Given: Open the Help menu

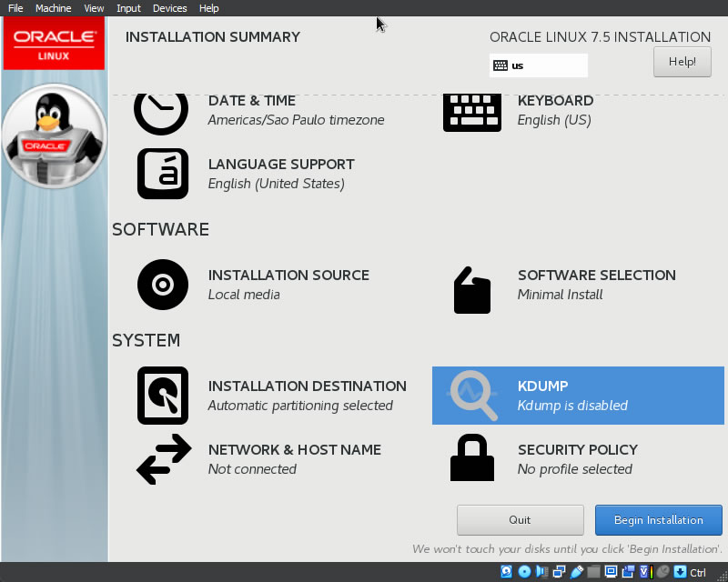Looking at the screenshot, I should (209, 8).
